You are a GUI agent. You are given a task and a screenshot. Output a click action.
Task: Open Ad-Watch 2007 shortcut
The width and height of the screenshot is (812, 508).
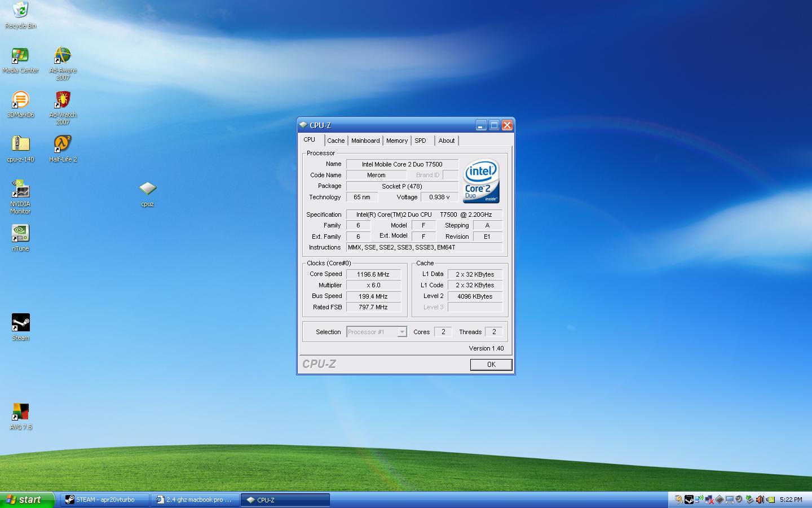[63, 108]
